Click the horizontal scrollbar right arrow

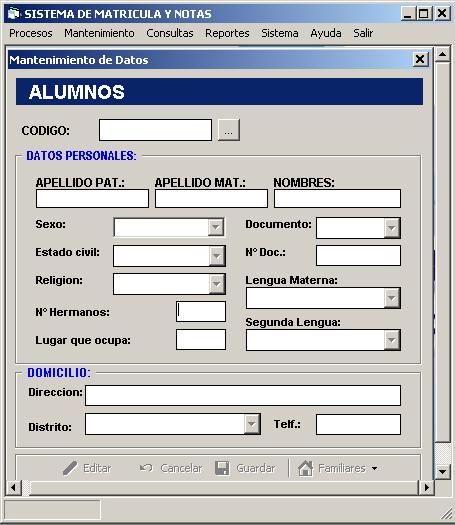pos(427,487)
